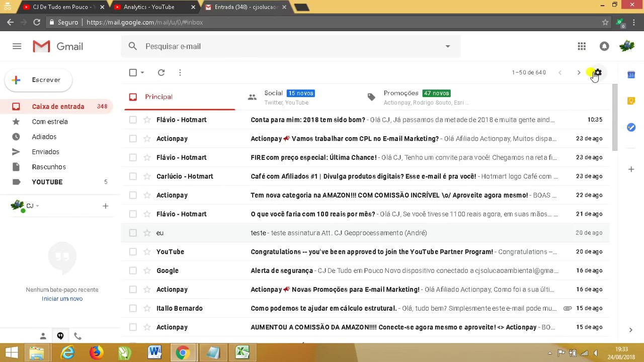Expand the select-all dropdown arrow
The width and height of the screenshot is (644, 362).
(142, 72)
